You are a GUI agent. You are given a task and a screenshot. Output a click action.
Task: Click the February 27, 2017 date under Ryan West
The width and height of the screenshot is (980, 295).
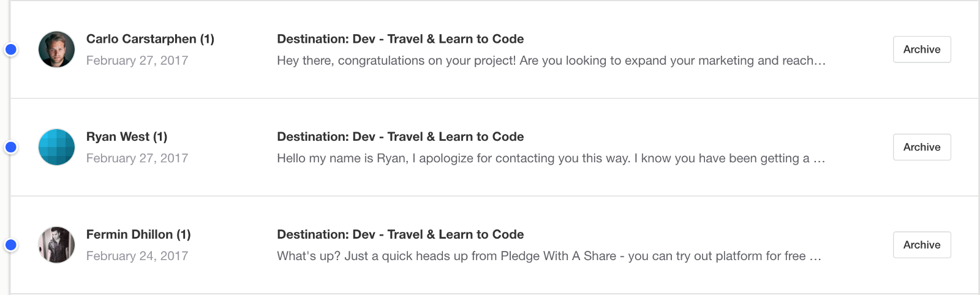[x=137, y=159]
